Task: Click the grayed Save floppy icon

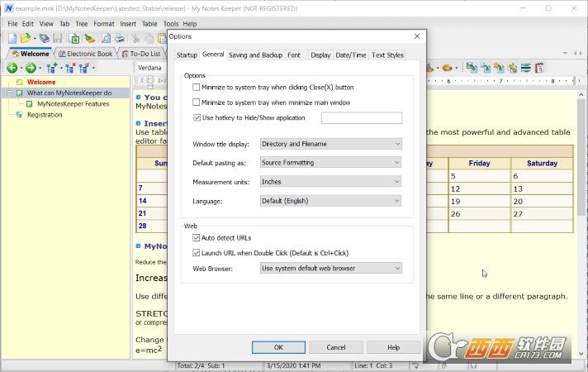Action: click(x=57, y=38)
